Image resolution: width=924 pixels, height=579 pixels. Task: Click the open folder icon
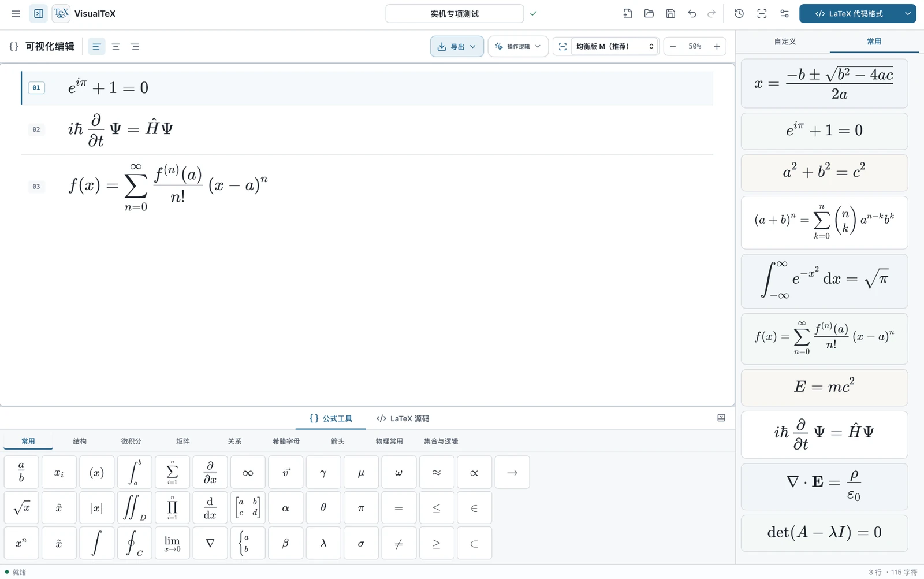pyautogui.click(x=649, y=14)
